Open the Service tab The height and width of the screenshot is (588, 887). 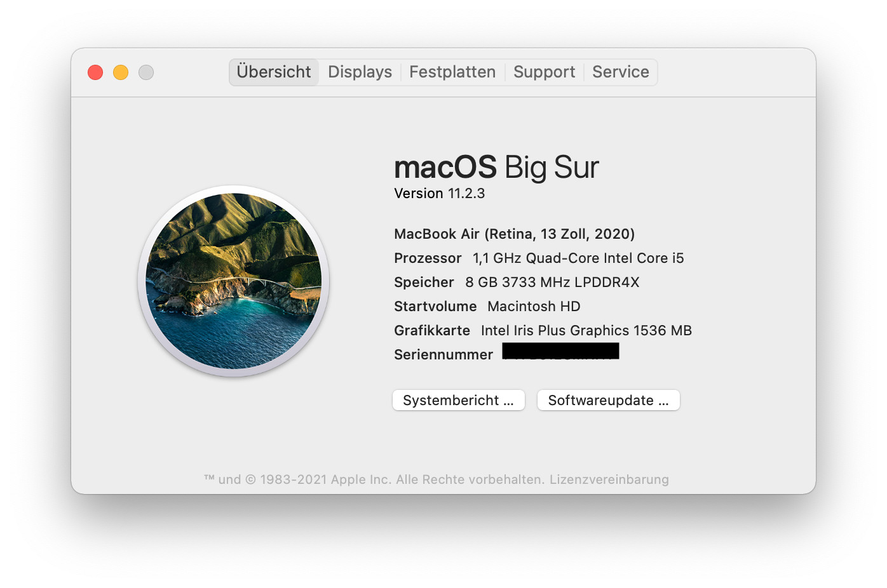[x=621, y=72]
